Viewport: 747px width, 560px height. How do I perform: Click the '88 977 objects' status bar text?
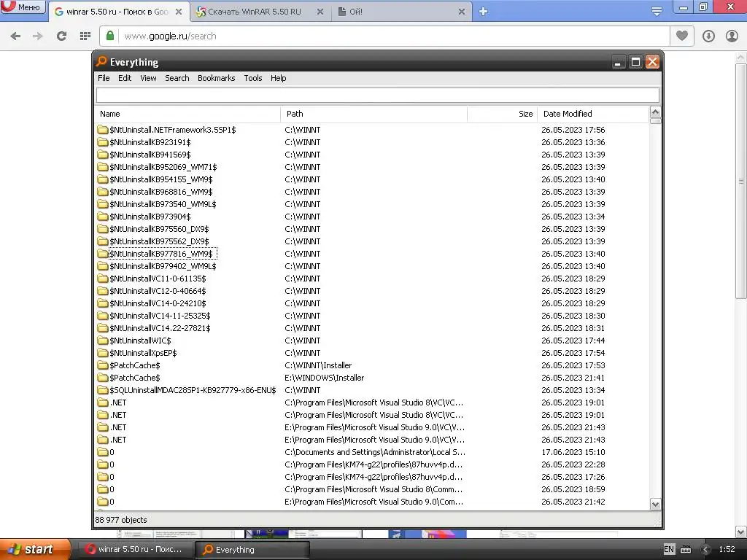[x=121, y=520]
